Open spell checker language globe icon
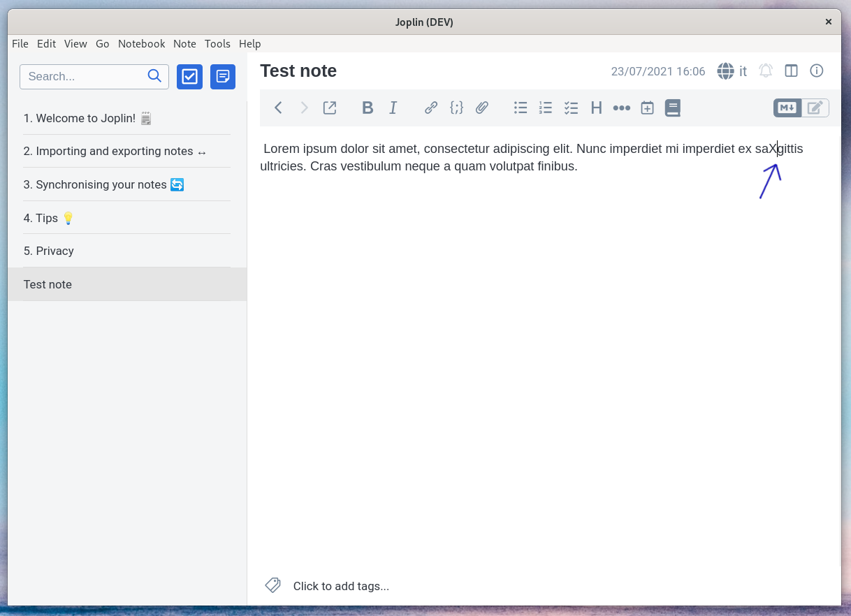The height and width of the screenshot is (616, 851). 726,71
